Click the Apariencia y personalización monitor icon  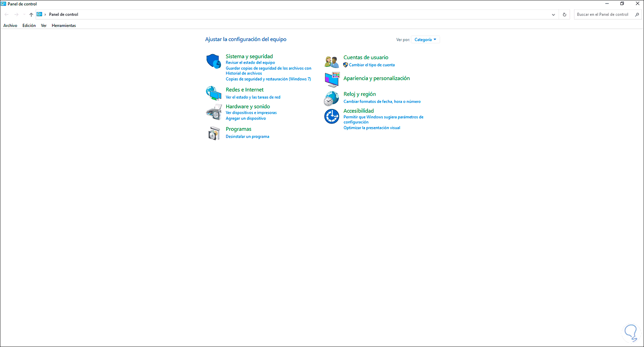pyautogui.click(x=331, y=79)
